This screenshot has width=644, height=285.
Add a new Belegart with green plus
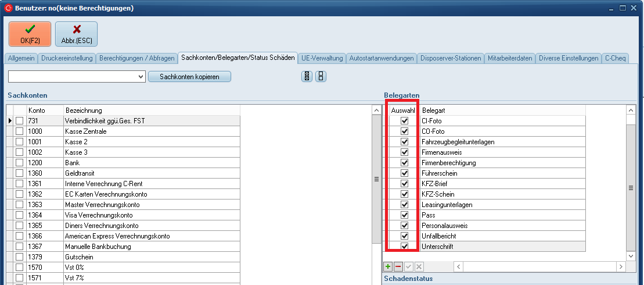(388, 266)
